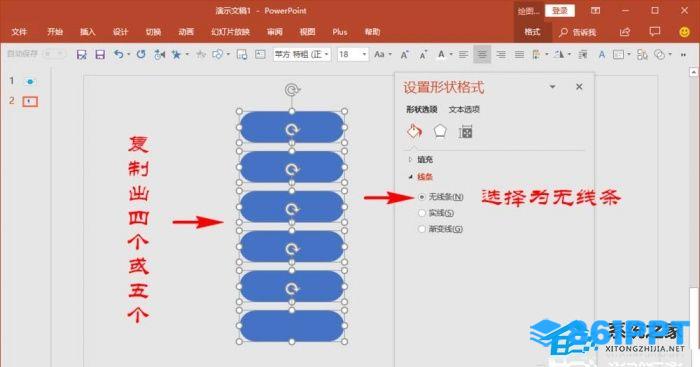Open the font size 18 dropdown
700x367 pixels.
coord(364,54)
